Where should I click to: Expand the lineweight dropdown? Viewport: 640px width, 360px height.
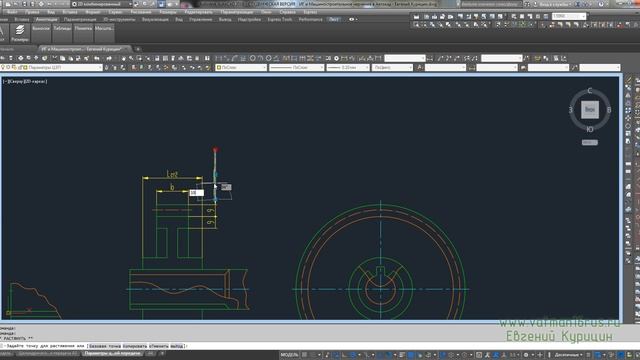click(367, 67)
